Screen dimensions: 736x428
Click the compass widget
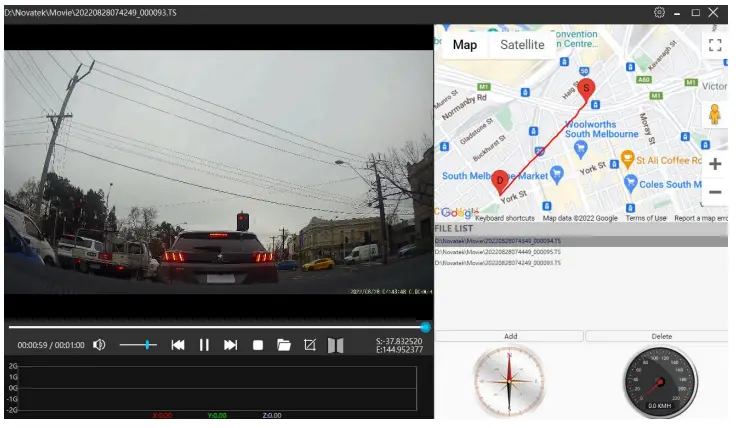click(509, 382)
